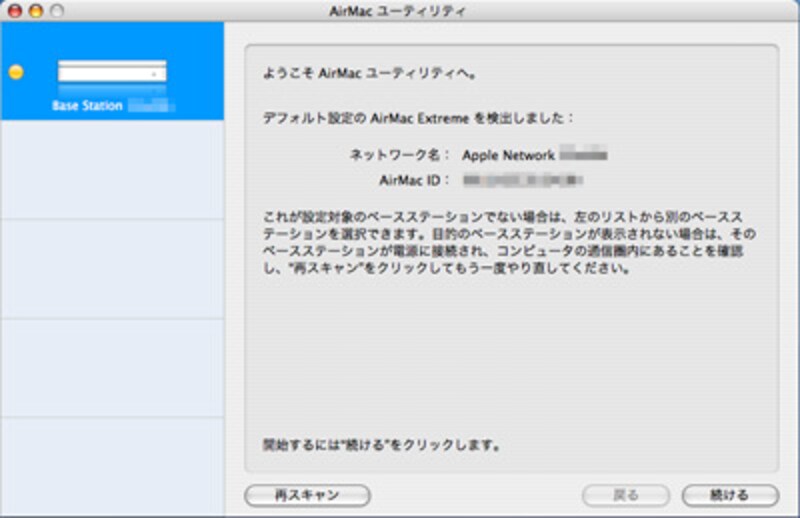Click the 開始するには instruction text
This screenshot has width=800, height=518.
pos(381,442)
